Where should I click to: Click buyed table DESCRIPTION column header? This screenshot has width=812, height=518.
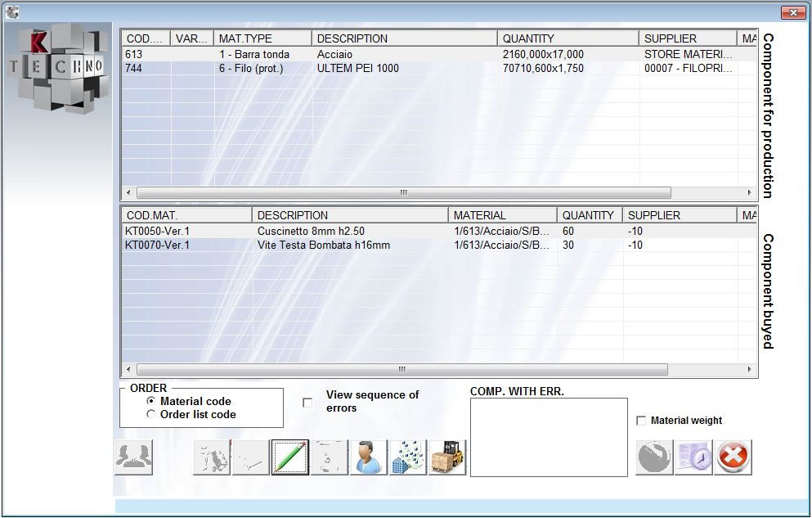[x=350, y=215]
